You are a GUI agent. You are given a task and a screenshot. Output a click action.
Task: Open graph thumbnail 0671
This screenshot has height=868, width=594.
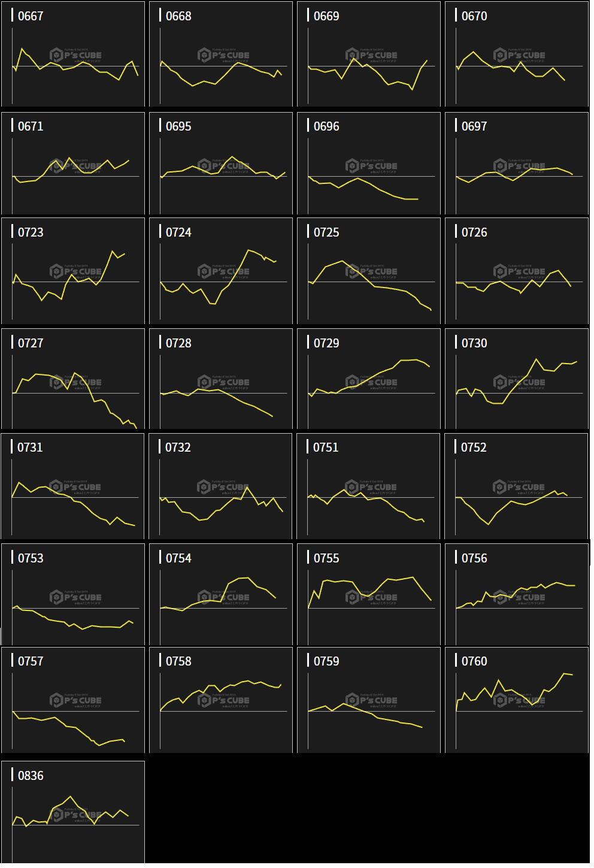(x=73, y=164)
